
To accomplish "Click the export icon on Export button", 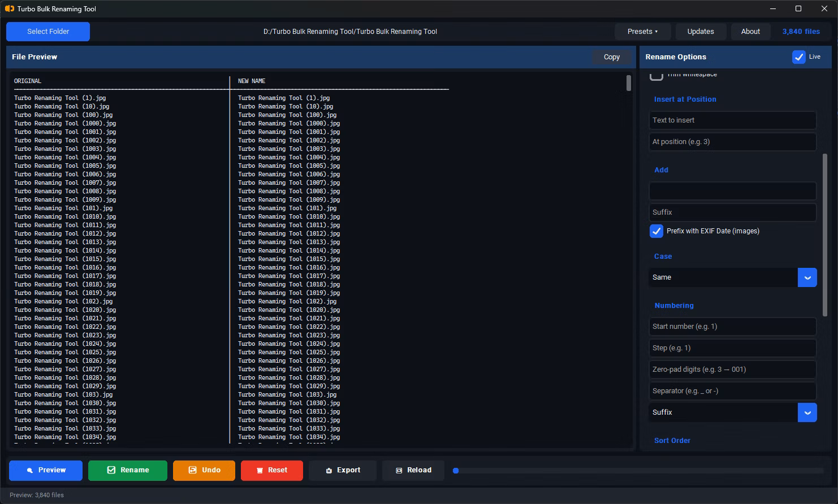I will click(329, 470).
